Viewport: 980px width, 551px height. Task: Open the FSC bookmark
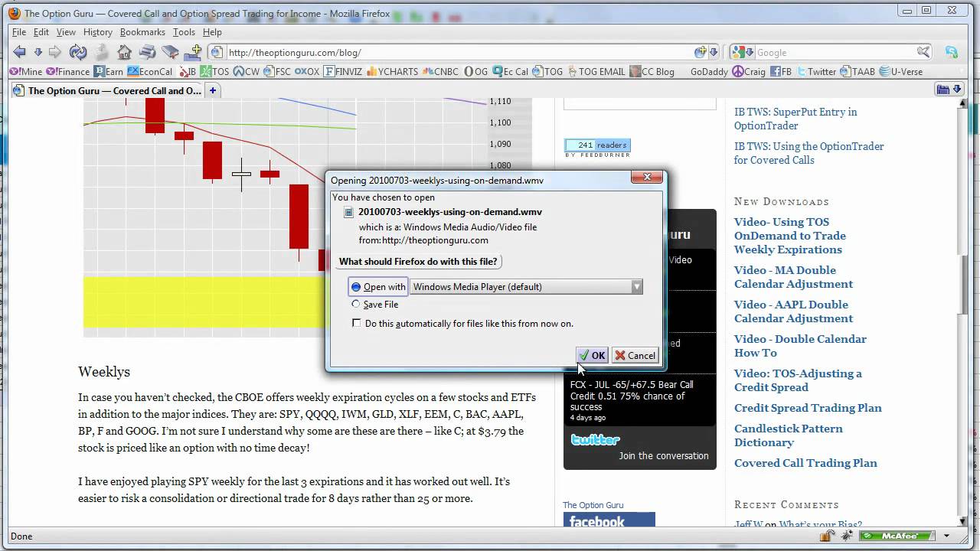click(x=277, y=71)
